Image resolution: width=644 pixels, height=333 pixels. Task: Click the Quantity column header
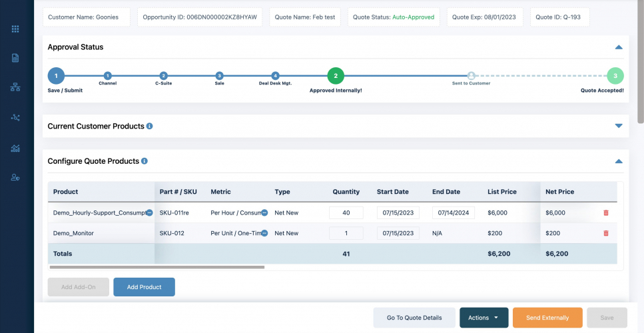tap(346, 192)
